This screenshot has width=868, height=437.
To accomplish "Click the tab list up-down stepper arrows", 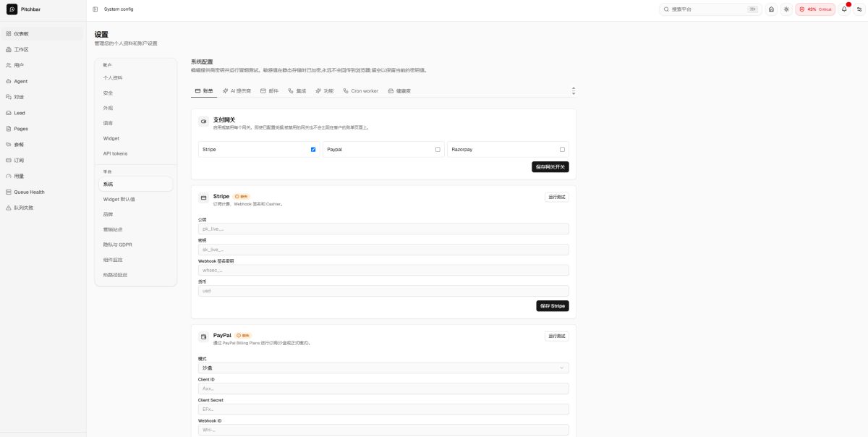I will tap(574, 91).
